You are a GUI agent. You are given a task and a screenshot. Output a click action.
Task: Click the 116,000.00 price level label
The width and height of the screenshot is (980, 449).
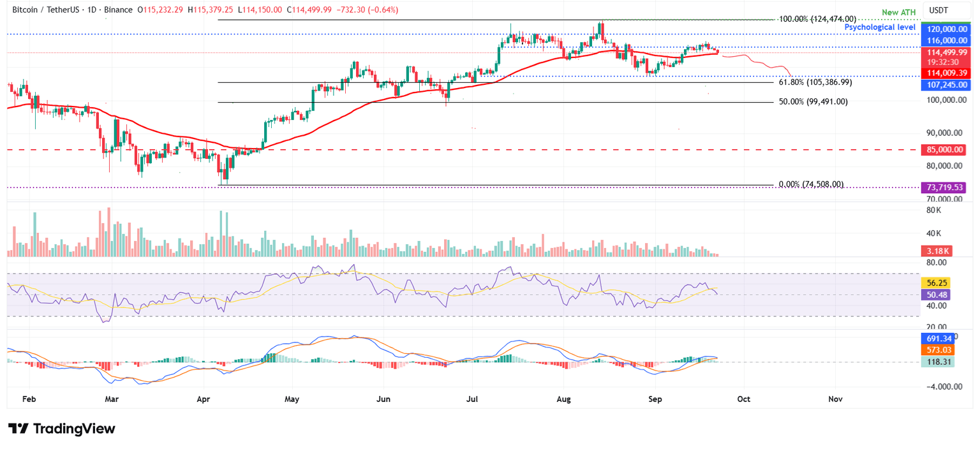[946, 40]
